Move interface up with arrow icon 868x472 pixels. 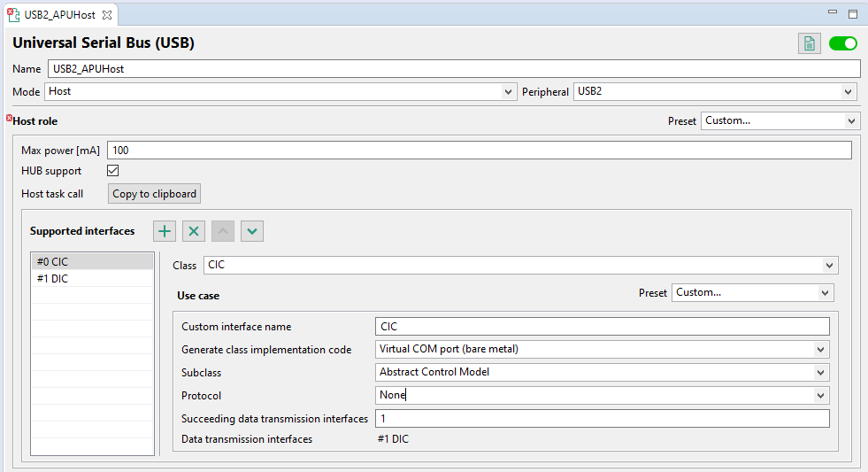click(224, 231)
